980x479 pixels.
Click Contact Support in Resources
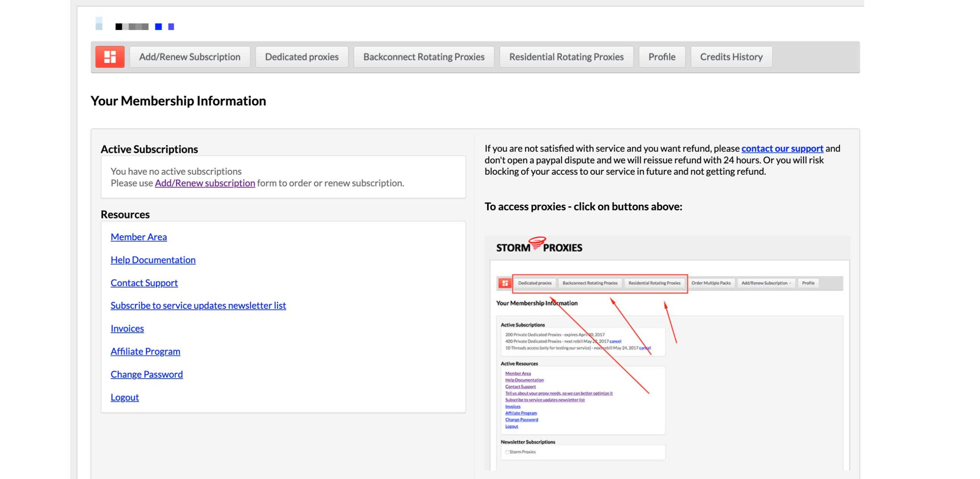pyautogui.click(x=144, y=283)
